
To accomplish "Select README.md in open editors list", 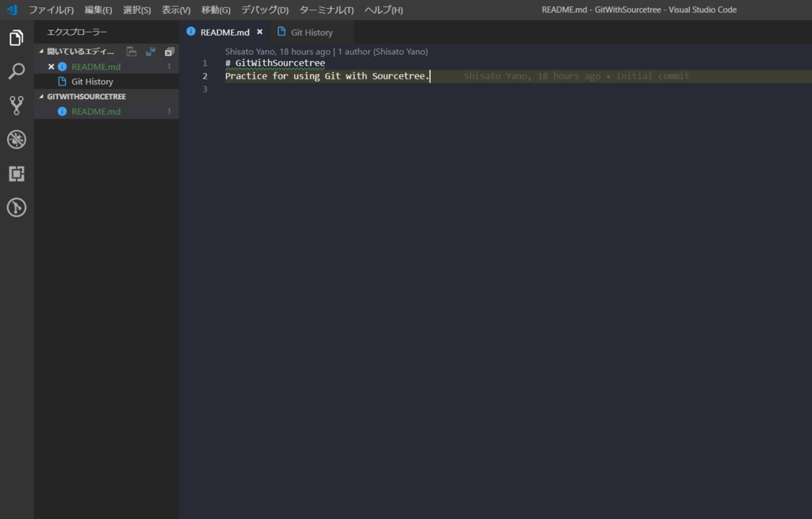I will coord(107,67).
